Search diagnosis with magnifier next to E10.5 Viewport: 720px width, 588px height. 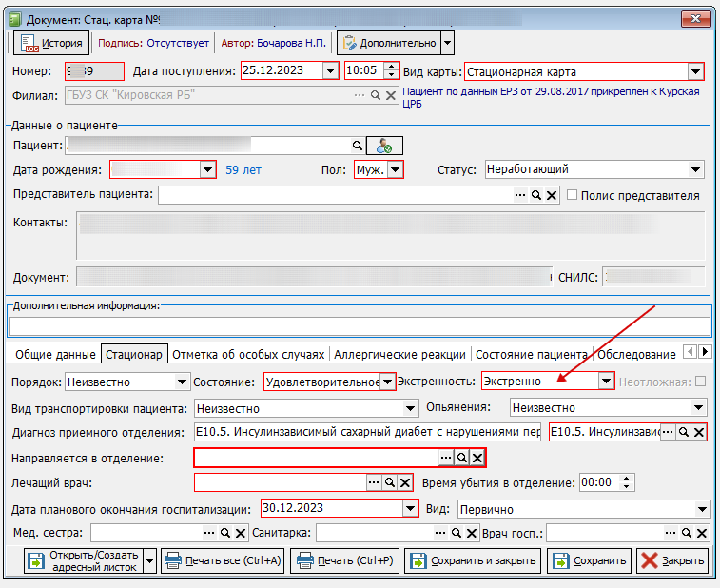pyautogui.click(x=683, y=432)
